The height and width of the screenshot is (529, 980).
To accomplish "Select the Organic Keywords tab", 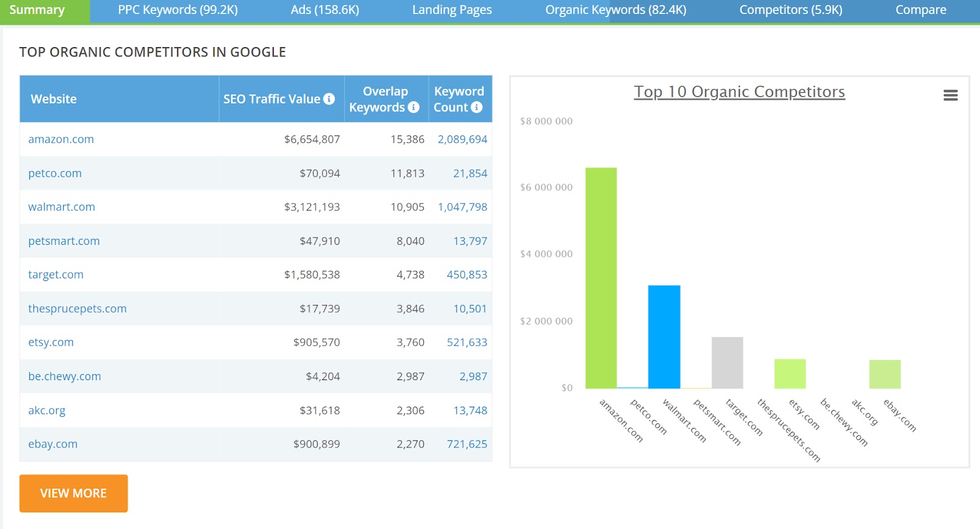I will point(616,10).
